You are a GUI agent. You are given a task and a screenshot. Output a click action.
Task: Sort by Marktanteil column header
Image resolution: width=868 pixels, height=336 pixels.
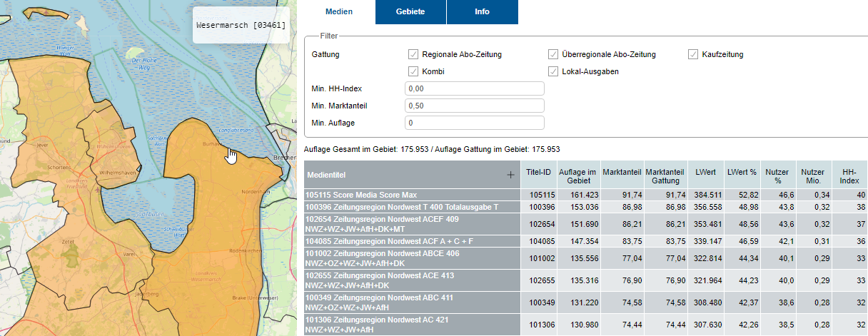[x=620, y=172]
